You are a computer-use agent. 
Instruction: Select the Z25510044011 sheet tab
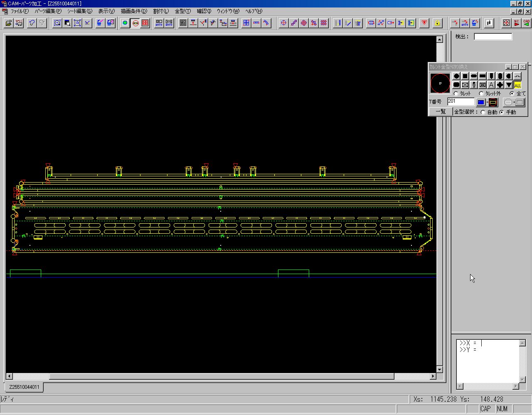24,387
